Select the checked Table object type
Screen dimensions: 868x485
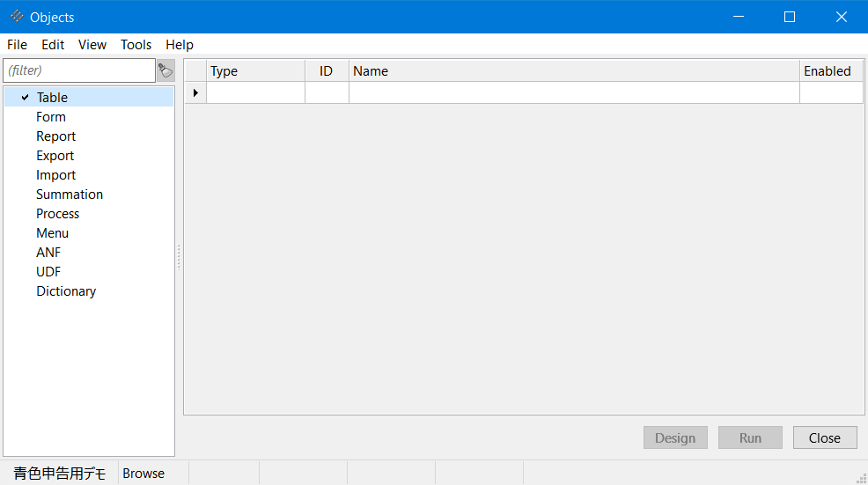pos(52,98)
